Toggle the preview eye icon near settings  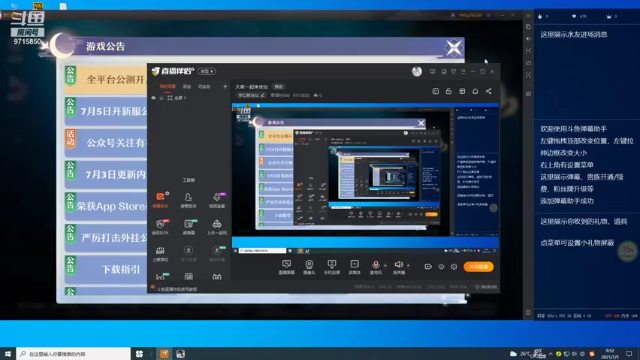[x=441, y=267]
